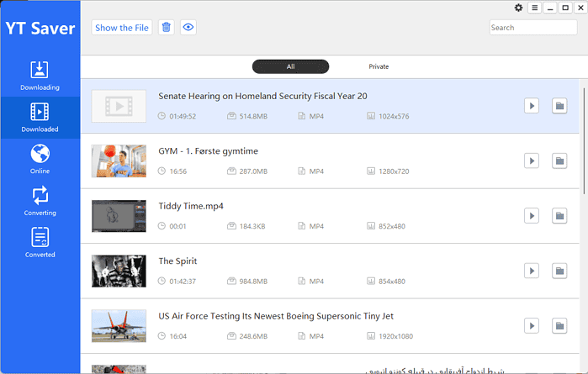588x374 pixels.
Task: Click title 'GYM - 1. Første gymtime'
Action: (x=208, y=151)
